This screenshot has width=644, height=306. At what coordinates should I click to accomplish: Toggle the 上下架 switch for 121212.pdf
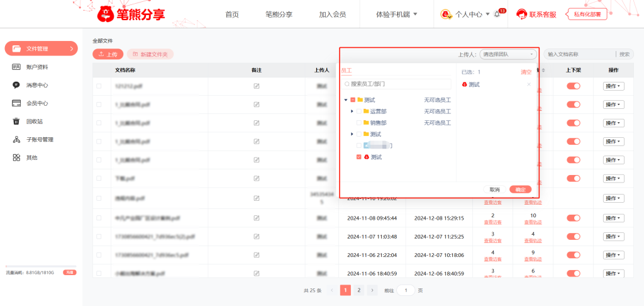click(x=574, y=86)
